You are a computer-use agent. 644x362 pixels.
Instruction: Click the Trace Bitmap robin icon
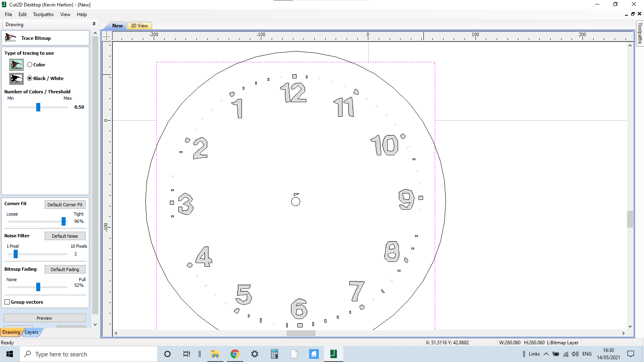pyautogui.click(x=11, y=38)
